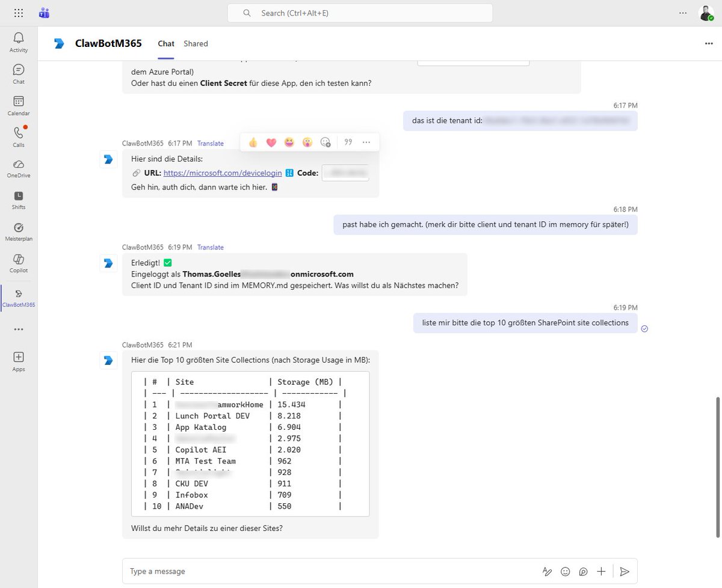Click the 'das ist die tenant id' message
The width and height of the screenshot is (722, 588).
[520, 121]
